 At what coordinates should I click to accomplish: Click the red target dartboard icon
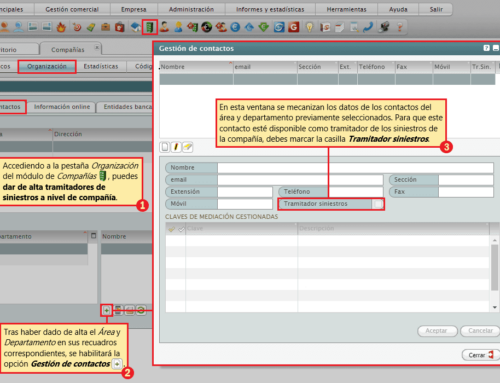(x=77, y=27)
